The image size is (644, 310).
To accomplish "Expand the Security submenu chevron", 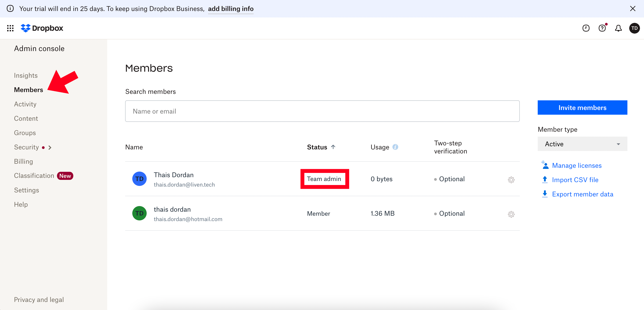I will pos(50,147).
